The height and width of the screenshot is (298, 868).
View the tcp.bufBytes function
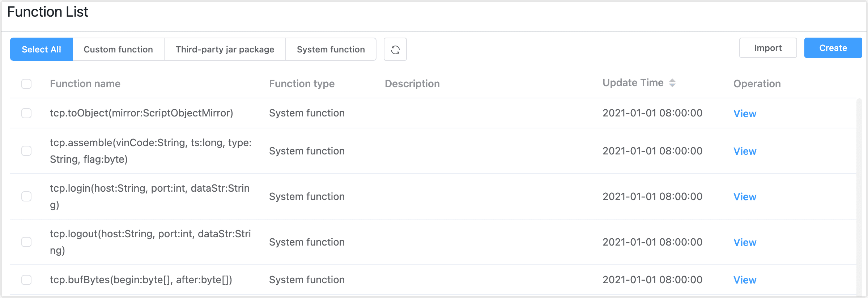745,280
